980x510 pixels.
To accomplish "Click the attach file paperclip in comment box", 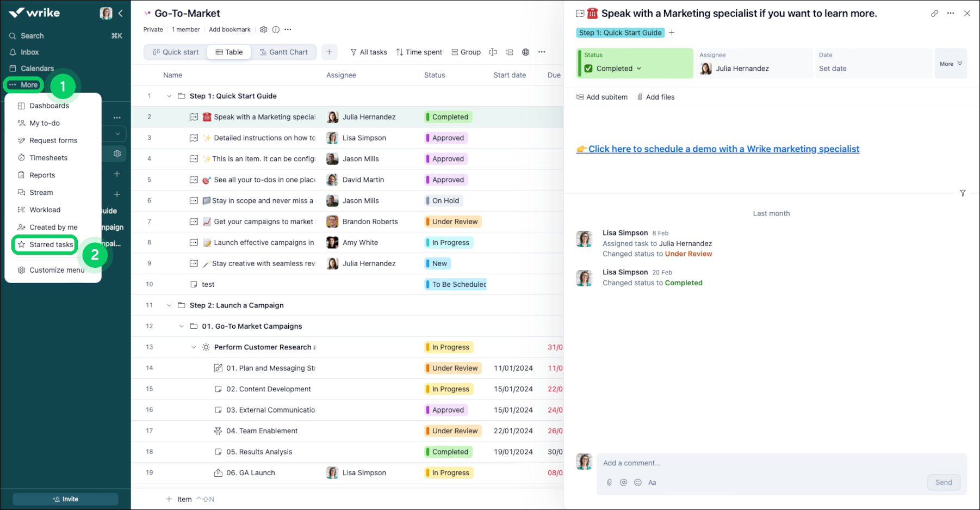I will click(x=609, y=482).
